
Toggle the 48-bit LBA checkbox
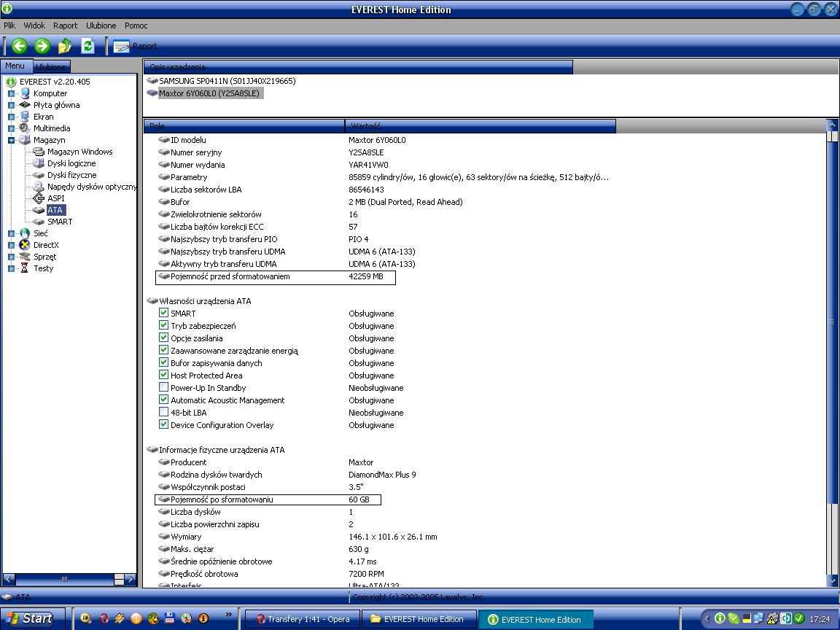(x=164, y=412)
